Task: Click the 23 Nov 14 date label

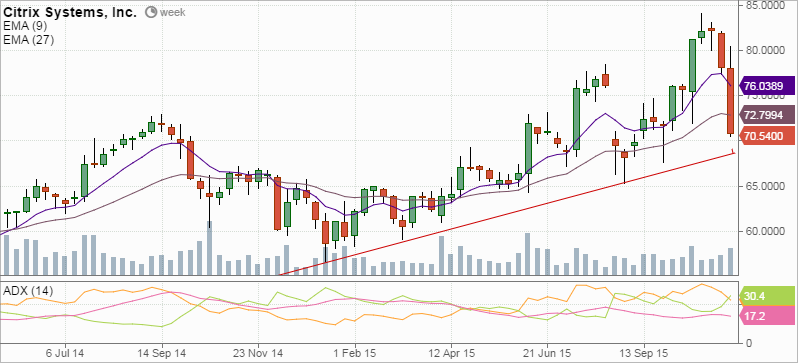Action: (258, 352)
